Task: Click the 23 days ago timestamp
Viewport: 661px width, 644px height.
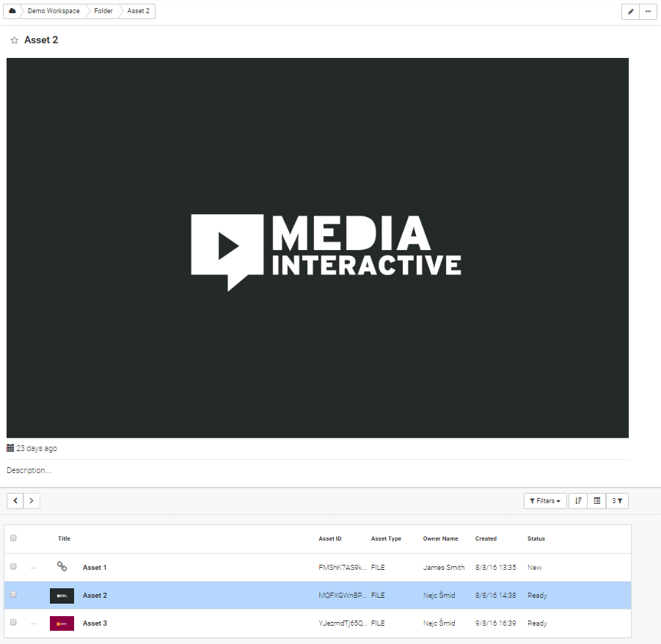Action: click(37, 448)
